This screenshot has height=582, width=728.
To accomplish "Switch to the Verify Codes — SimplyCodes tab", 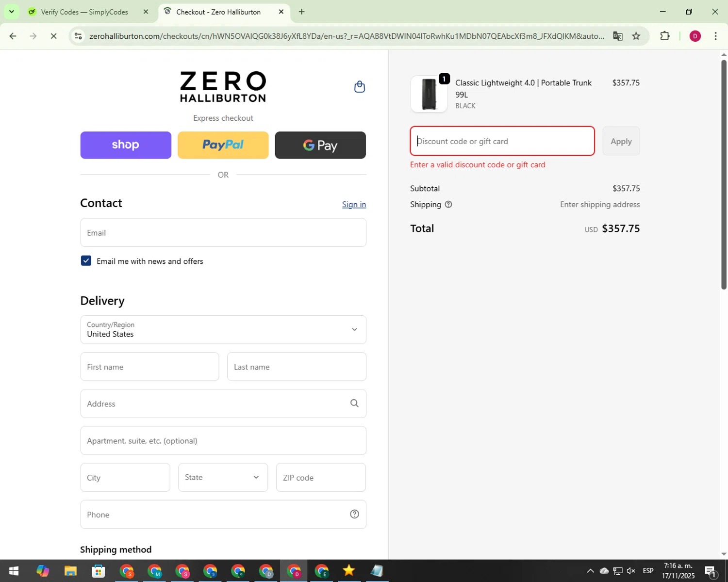I will coord(85,12).
